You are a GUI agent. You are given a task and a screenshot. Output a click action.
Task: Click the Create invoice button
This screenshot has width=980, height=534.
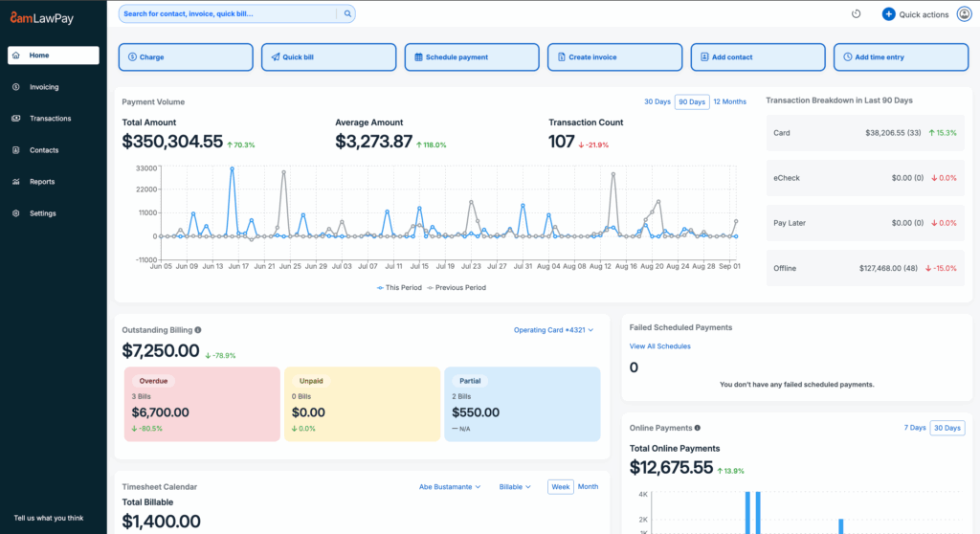coord(614,57)
